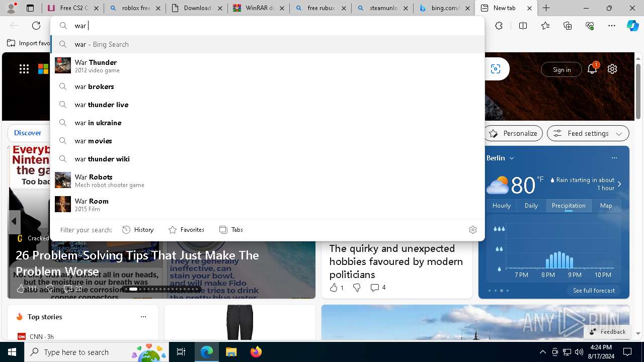Open Split screen icon in toolbar
This screenshot has width=644, height=362.
523,26
